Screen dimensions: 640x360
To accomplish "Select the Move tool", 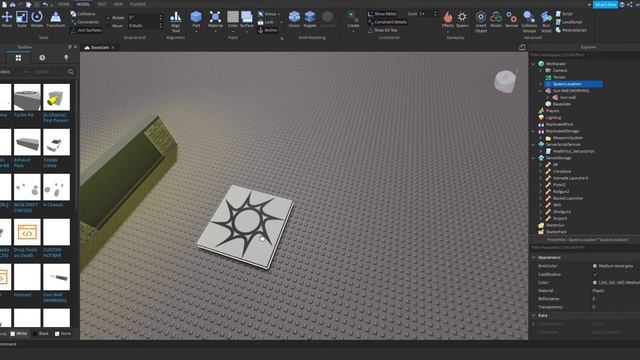I will pos(7,19).
